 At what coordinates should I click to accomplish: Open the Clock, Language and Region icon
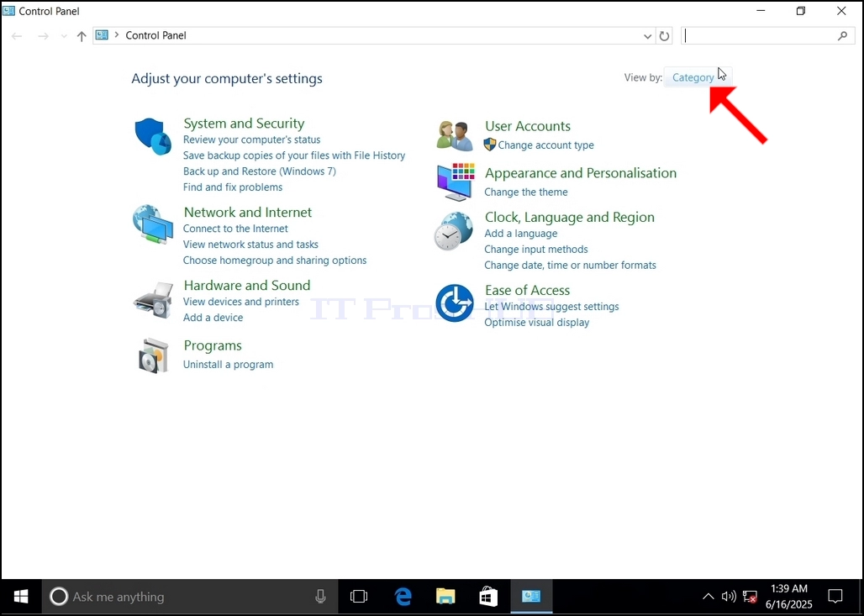point(454,231)
